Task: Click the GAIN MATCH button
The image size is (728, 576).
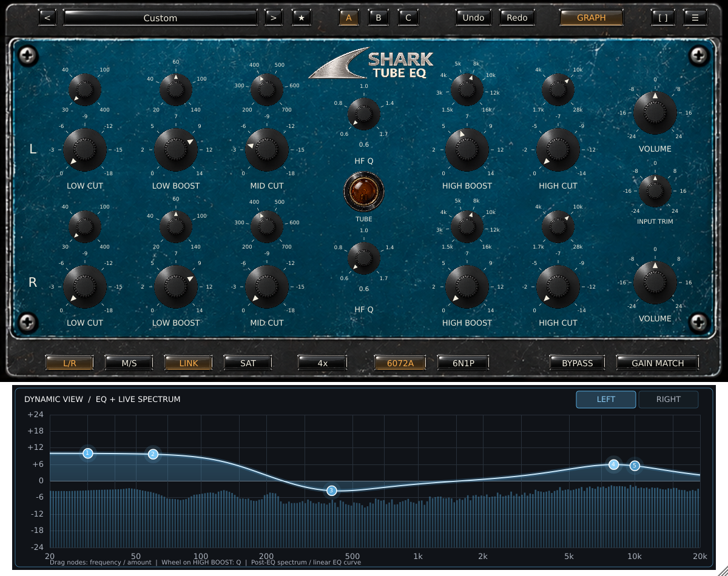Action: tap(658, 363)
